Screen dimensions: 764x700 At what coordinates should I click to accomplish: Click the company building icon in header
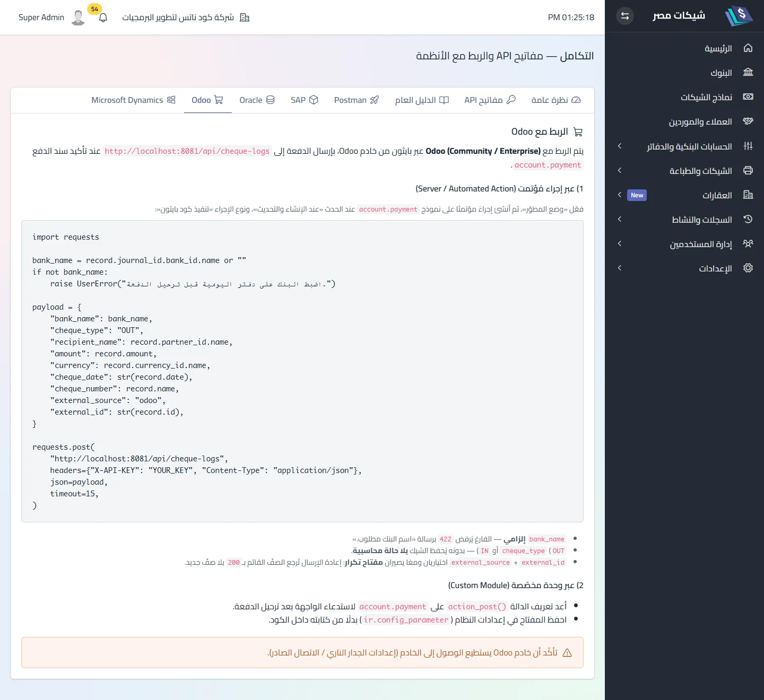click(245, 17)
